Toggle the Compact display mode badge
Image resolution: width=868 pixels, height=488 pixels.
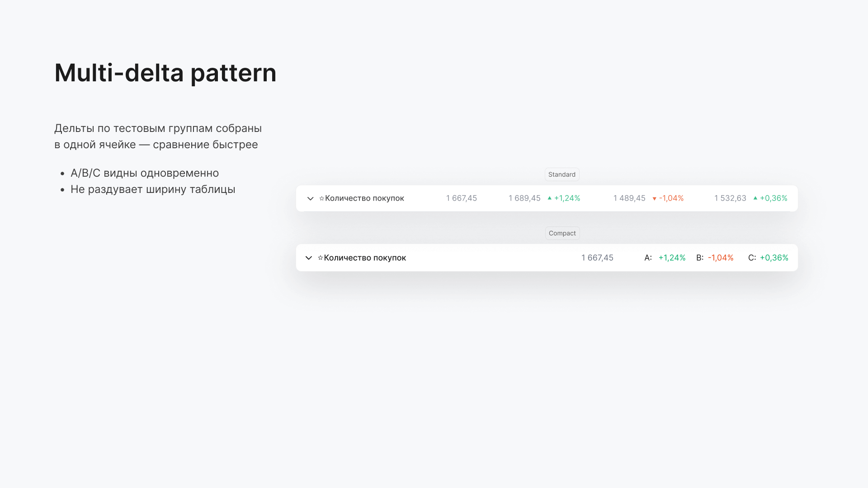point(562,233)
